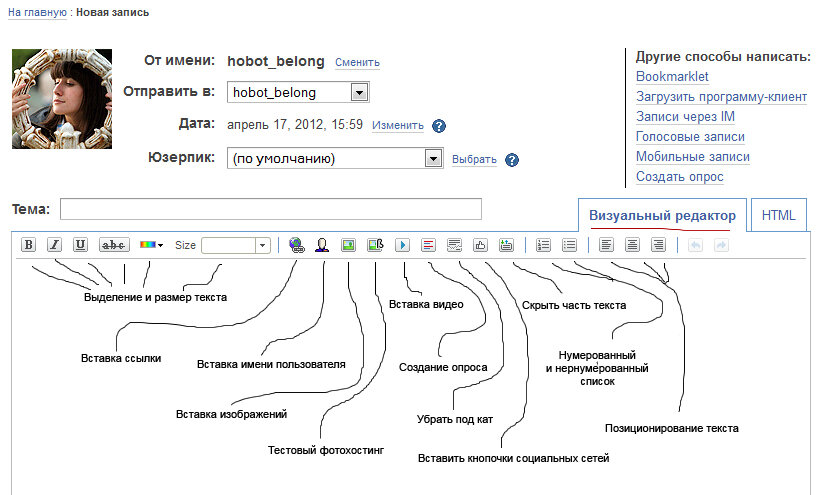Click the insert image icon
The height and width of the screenshot is (495, 823).
(349, 244)
